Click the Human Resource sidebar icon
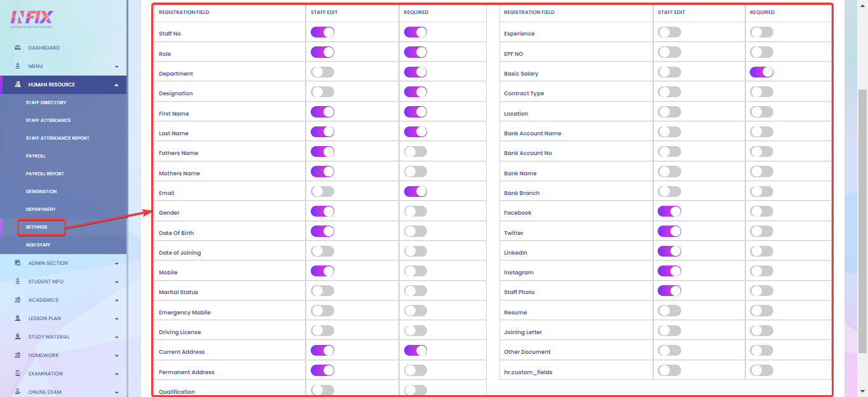Image resolution: width=868 pixels, height=397 pixels. tap(18, 84)
